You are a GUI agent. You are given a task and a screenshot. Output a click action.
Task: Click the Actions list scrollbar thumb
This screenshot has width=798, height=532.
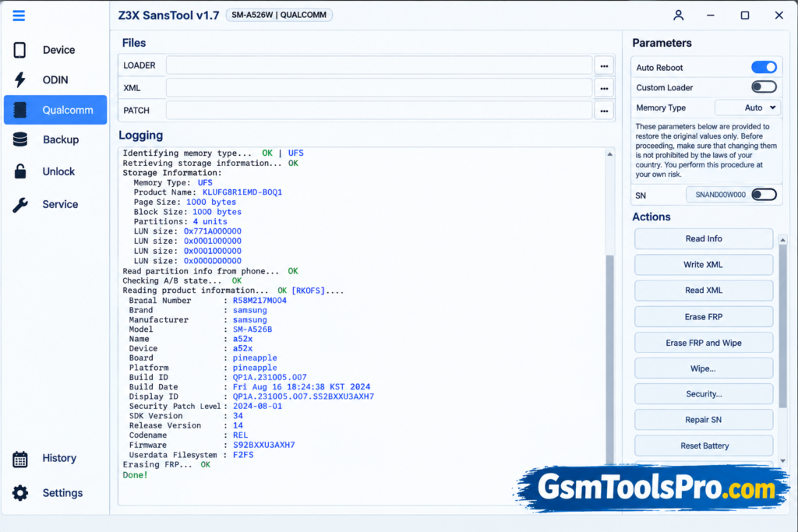tap(782, 326)
